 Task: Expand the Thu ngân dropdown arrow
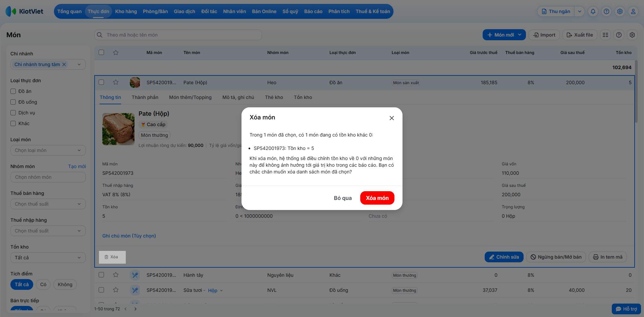(x=580, y=11)
